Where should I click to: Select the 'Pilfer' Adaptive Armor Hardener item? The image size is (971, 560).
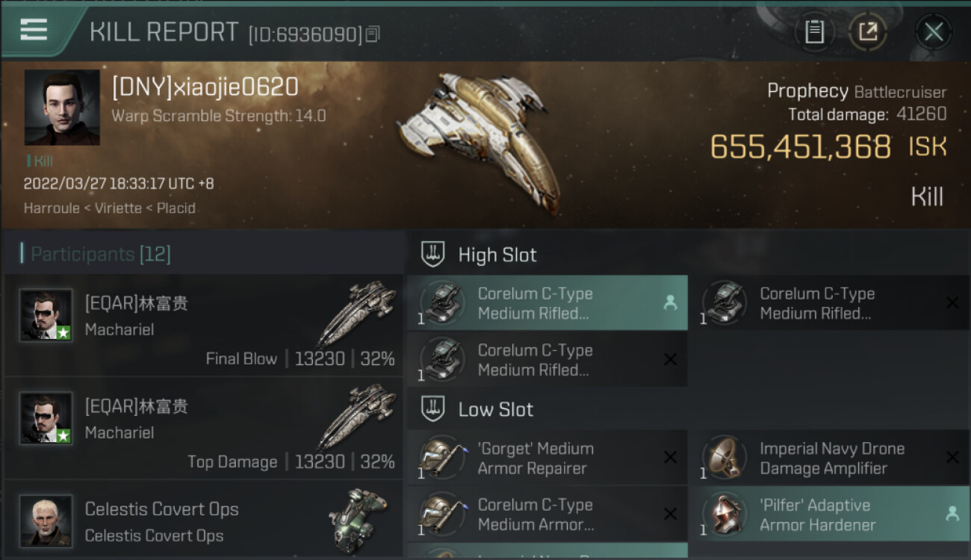pyautogui.click(x=830, y=514)
